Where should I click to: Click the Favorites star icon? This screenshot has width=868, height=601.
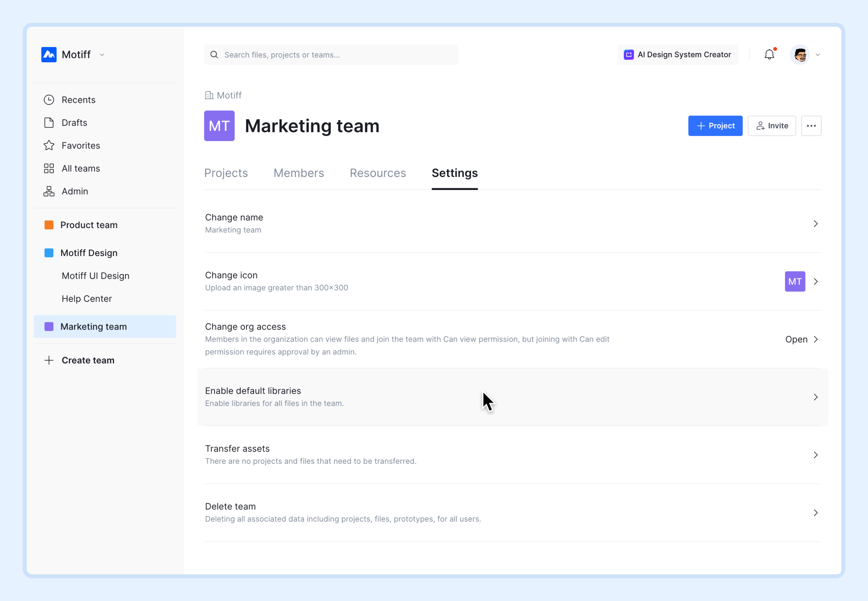(49, 146)
